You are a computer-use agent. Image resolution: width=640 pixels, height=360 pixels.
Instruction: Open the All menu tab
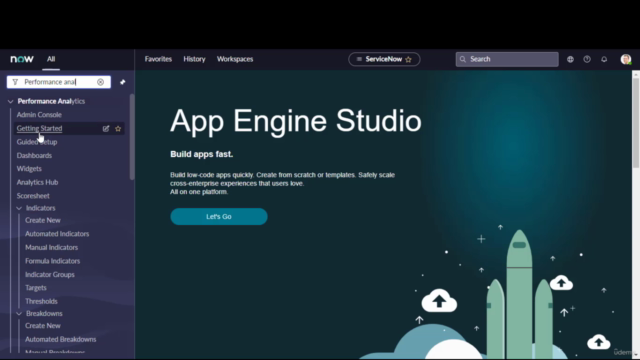point(51,59)
